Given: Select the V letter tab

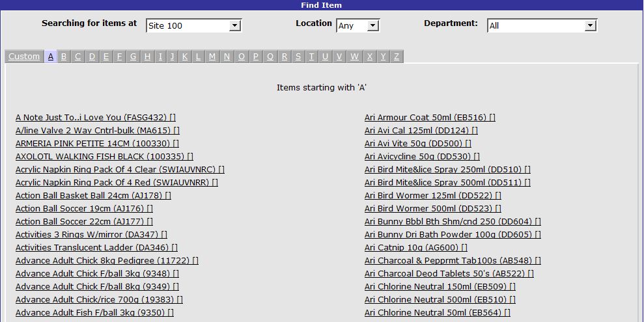Looking at the screenshot, I should click(x=339, y=57).
